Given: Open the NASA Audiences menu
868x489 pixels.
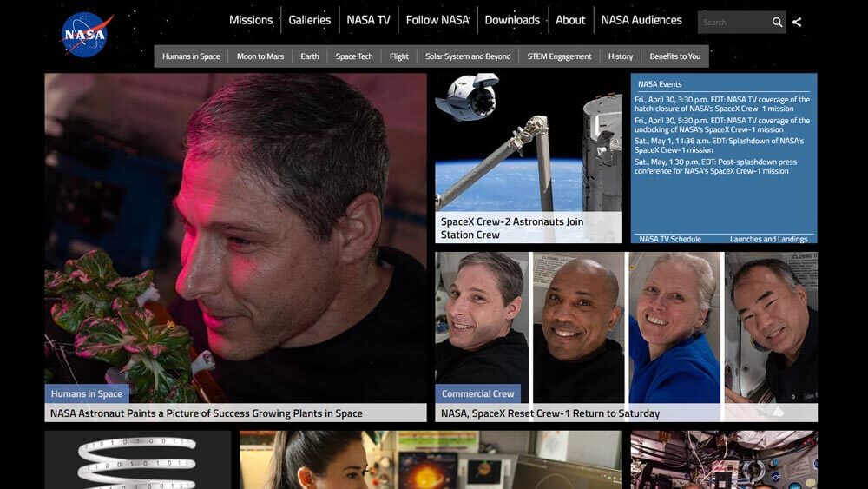Looking at the screenshot, I should click(x=641, y=20).
